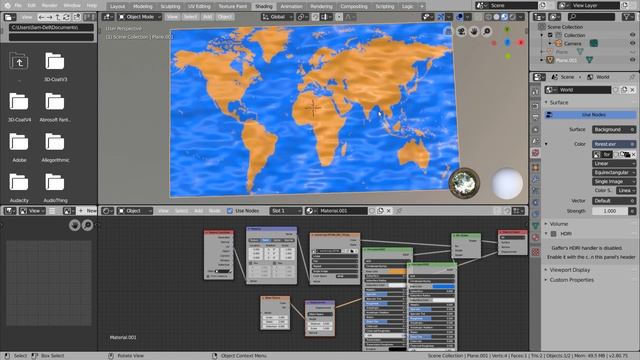
Task: Click zoom magnifier icon in image editor
Action: pos(87,225)
